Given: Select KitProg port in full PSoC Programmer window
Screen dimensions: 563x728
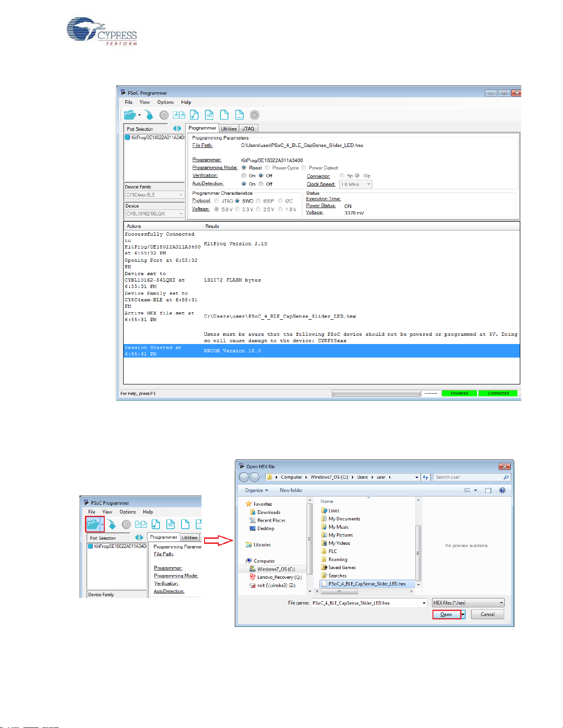Looking at the screenshot, I should click(x=155, y=137).
